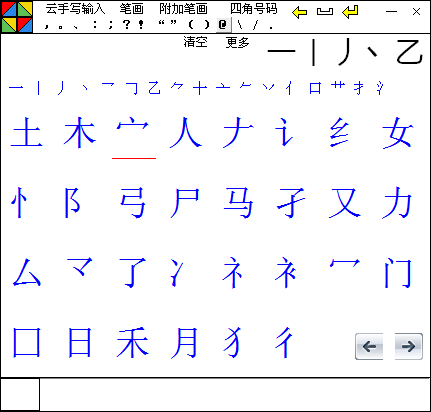The image size is (431, 412).
Task: Click the space bar symbol icon
Action: coord(325,12)
